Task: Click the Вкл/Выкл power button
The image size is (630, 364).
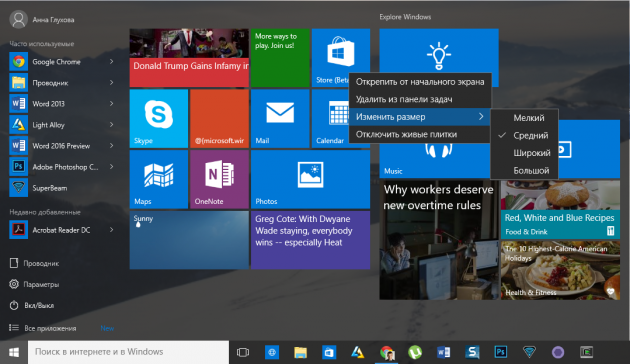Action: (32, 305)
